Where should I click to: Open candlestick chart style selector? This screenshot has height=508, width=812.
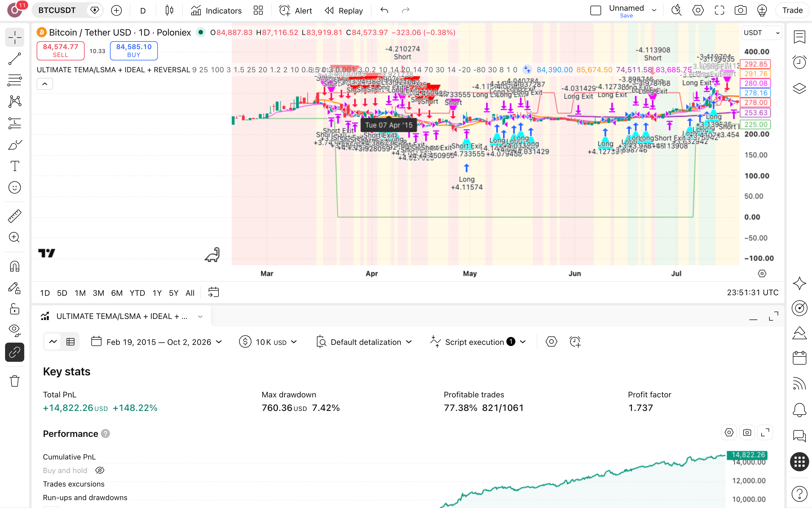point(169,10)
